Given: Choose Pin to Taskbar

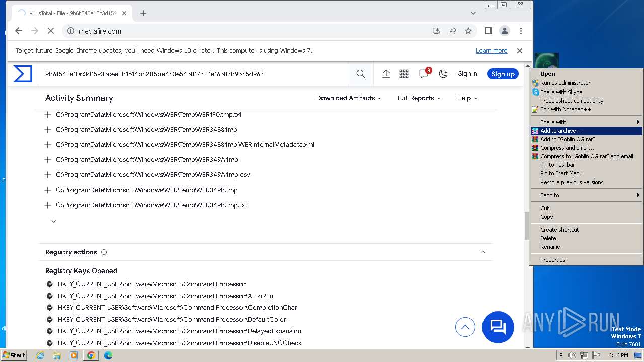Looking at the screenshot, I should click(x=587, y=165).
